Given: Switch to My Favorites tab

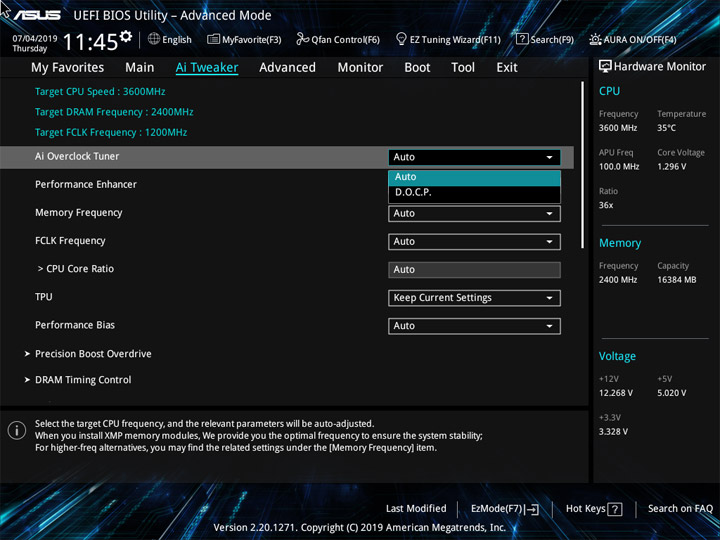Looking at the screenshot, I should click(68, 68).
